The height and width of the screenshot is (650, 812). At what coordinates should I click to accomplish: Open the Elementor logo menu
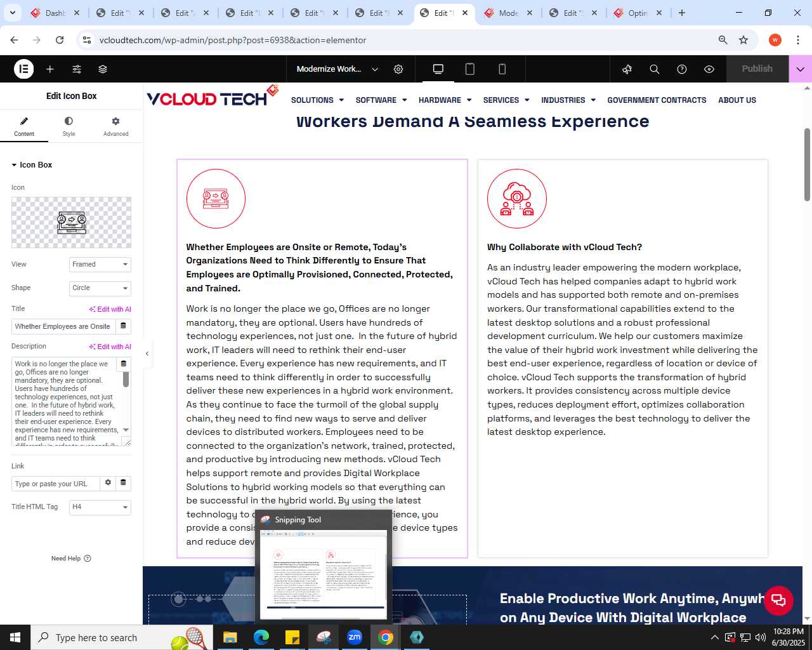coord(23,69)
